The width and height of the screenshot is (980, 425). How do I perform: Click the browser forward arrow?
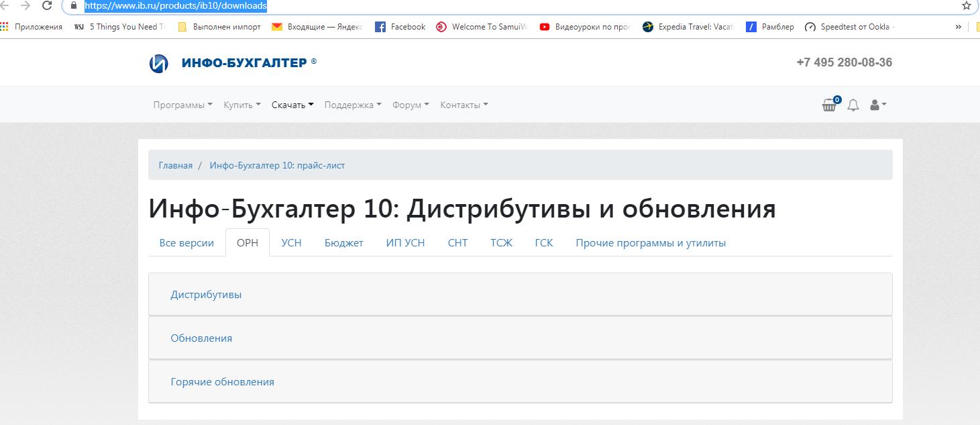(x=25, y=5)
